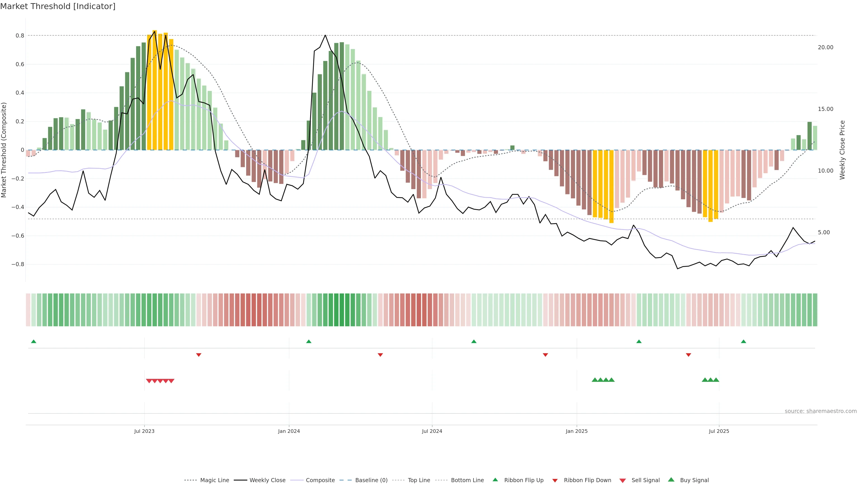Click the last ribbon flip up marker
868x488 pixels.
(x=743, y=342)
